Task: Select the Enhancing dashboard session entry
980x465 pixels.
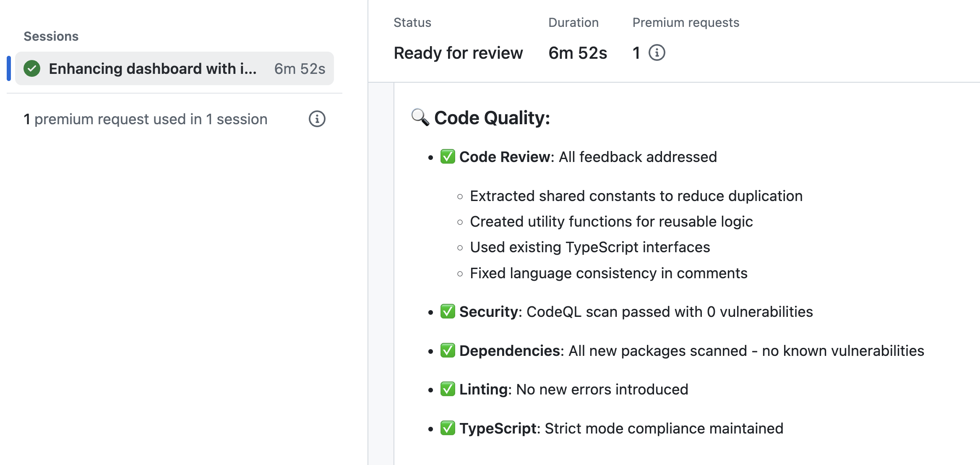Action: click(153, 68)
